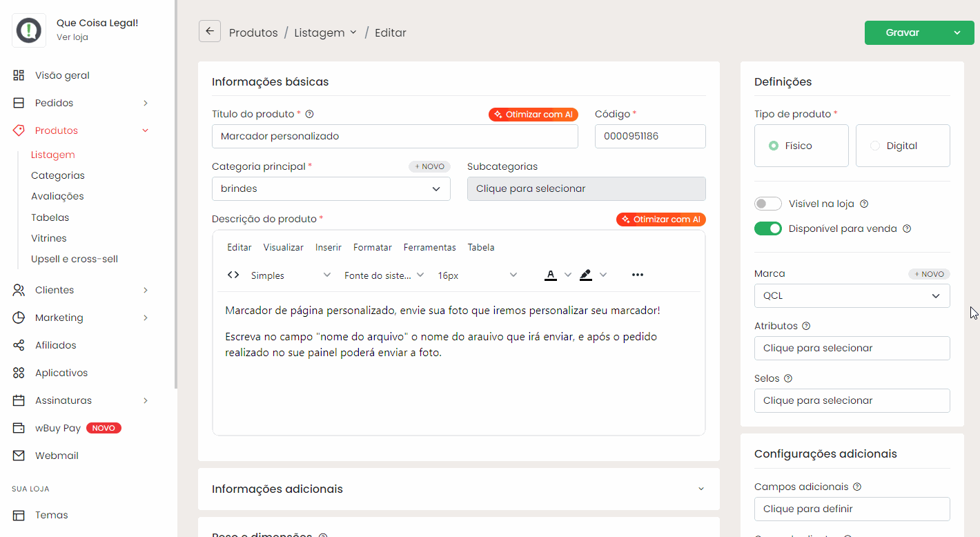
Task: Click the Visão geral sidebar icon
Action: click(19, 75)
